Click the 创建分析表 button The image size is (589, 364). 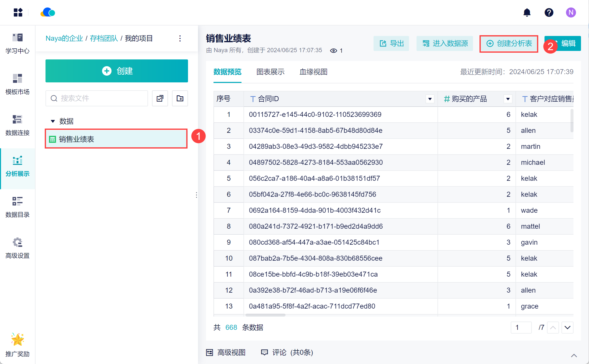pyautogui.click(x=509, y=44)
